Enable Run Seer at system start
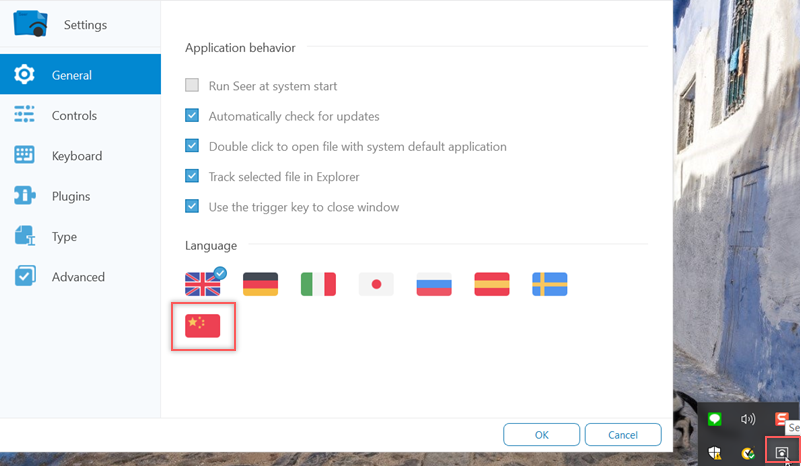Screen dimensions: 801x466 [192, 85]
